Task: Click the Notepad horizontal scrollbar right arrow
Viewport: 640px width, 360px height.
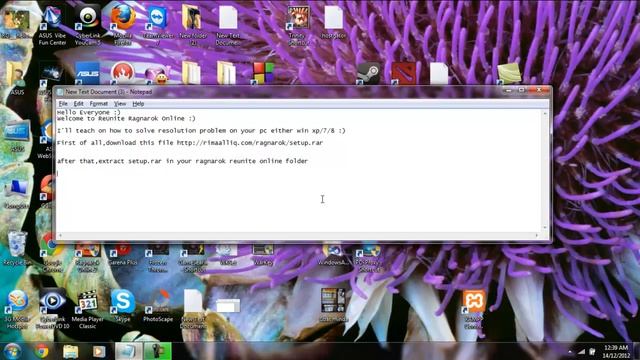Action: point(537,235)
